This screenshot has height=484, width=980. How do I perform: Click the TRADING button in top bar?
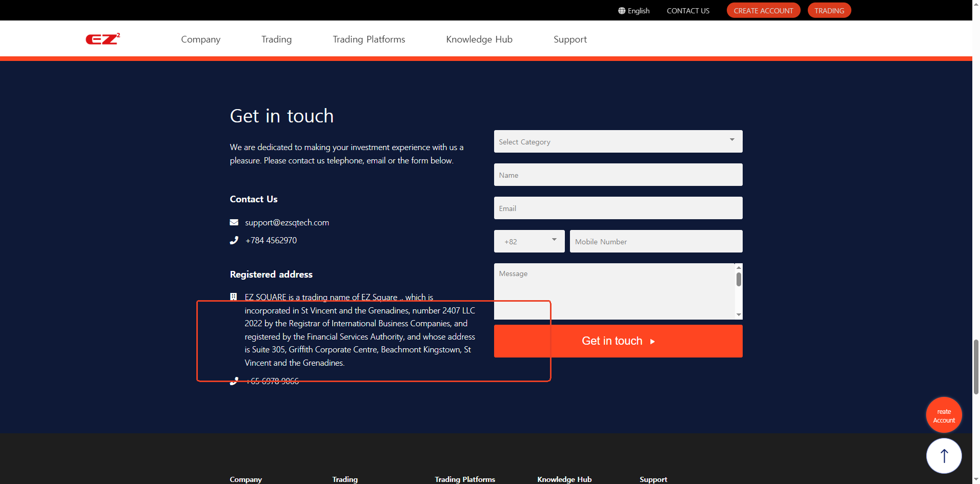(829, 11)
